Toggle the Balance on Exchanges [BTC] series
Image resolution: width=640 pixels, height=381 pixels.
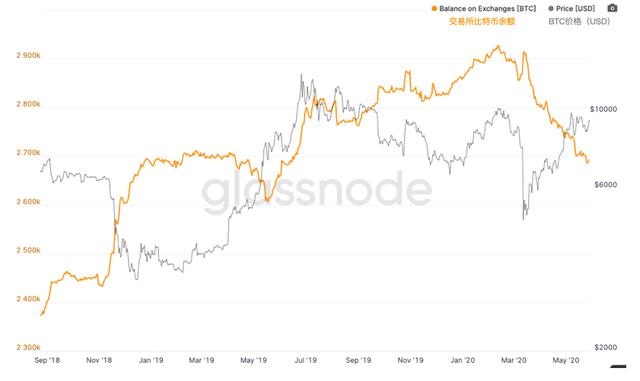488,9
